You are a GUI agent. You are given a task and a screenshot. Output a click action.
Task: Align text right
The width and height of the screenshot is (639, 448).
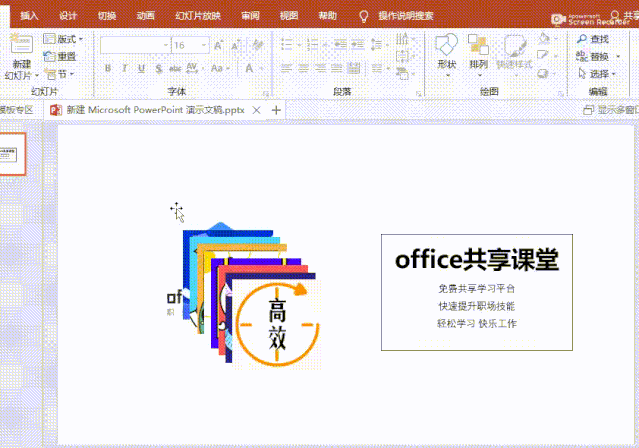click(x=320, y=68)
